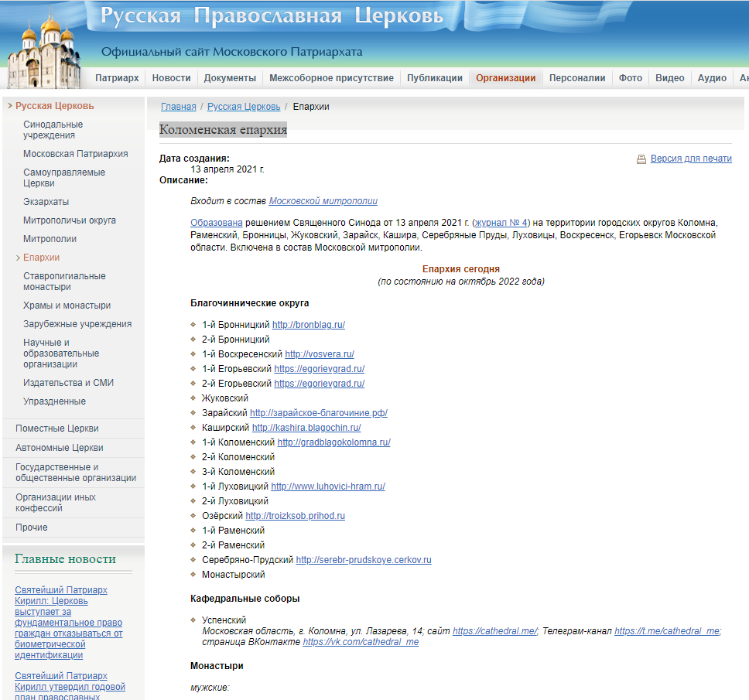Open the Видео section
Image resolution: width=749 pixels, height=700 pixels.
pyautogui.click(x=670, y=78)
